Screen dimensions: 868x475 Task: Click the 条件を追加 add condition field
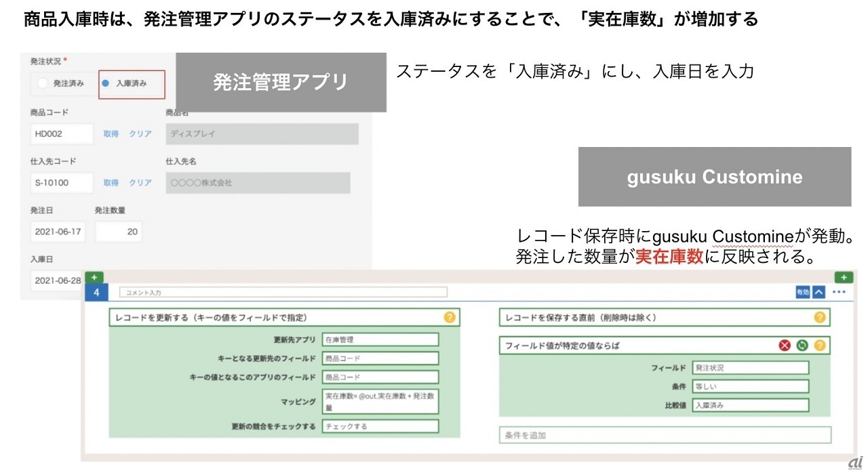point(665,435)
